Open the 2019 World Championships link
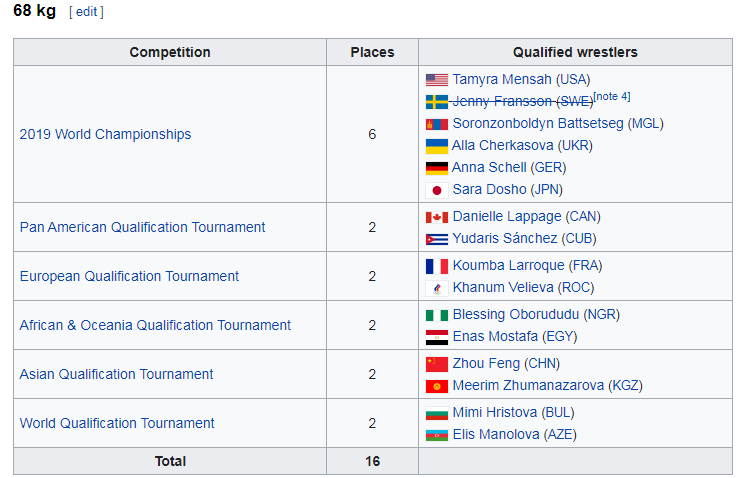The height and width of the screenshot is (478, 736). 105,134
